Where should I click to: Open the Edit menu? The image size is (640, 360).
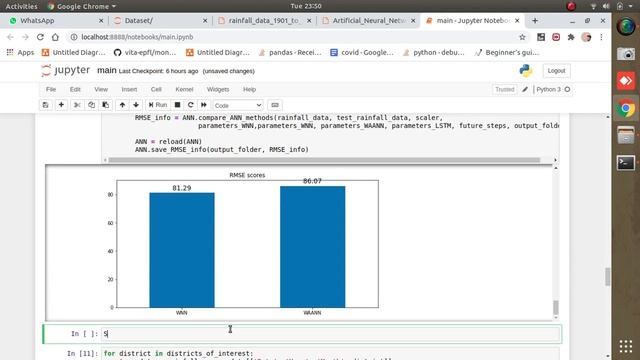pos(75,89)
